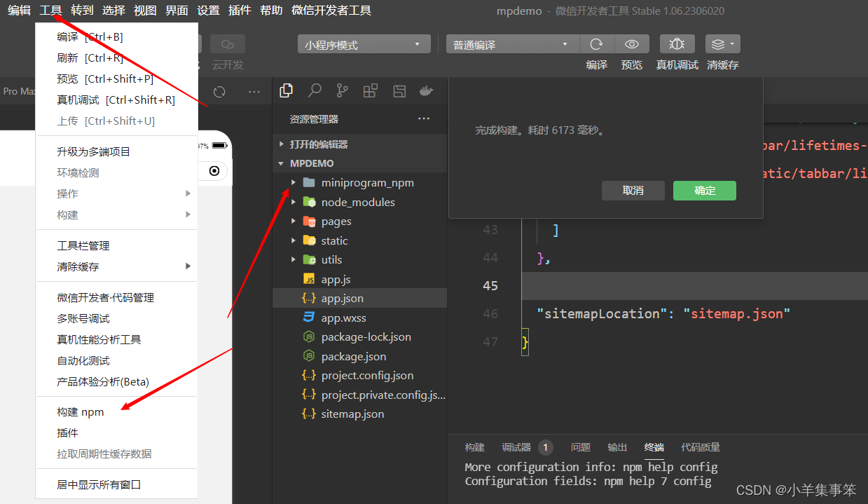Open the 编辑 menu
This screenshot has height=504, width=868.
coord(20,10)
